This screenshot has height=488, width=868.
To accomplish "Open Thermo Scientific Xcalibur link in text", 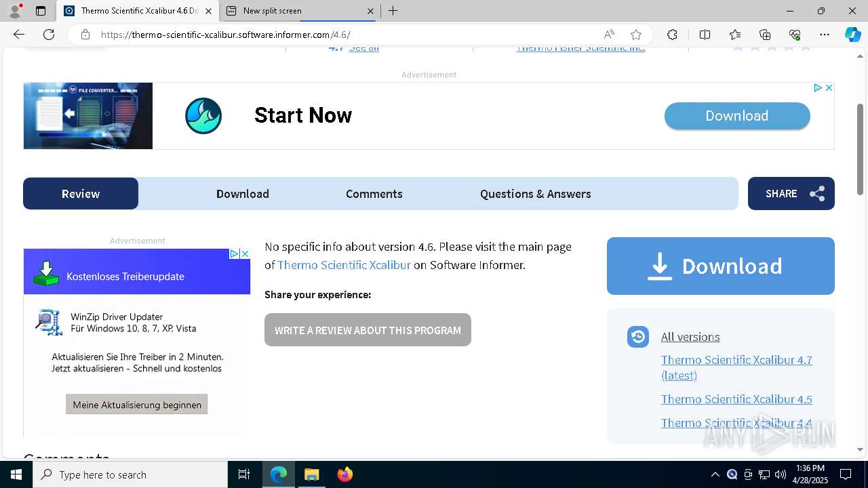I will [344, 265].
